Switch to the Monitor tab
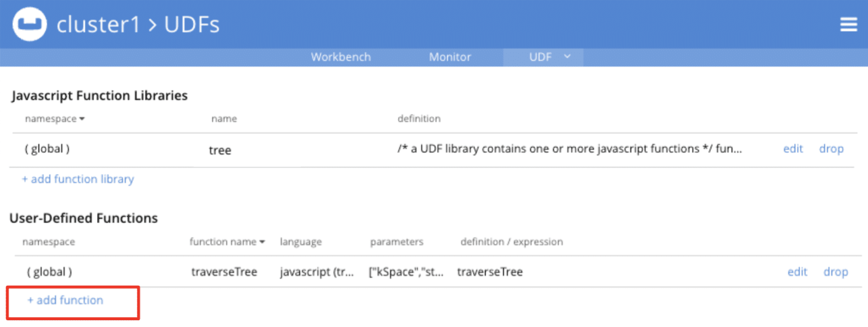The image size is (868, 327). (449, 56)
